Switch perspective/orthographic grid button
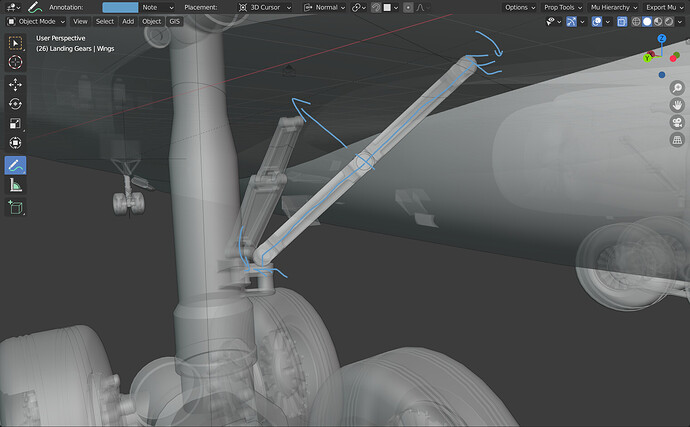Viewport: 690px width, 427px height. click(x=677, y=140)
